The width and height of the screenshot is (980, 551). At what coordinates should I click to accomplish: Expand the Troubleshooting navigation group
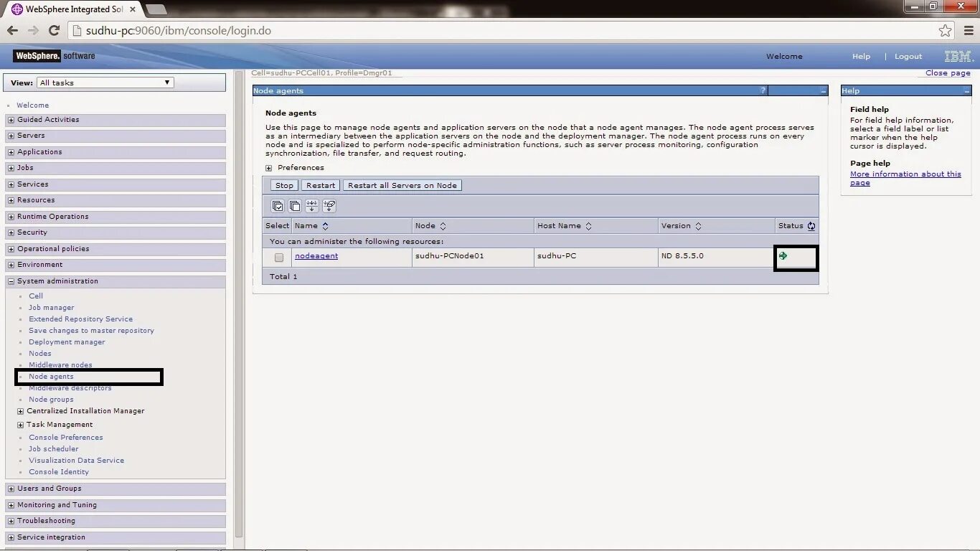pos(11,521)
